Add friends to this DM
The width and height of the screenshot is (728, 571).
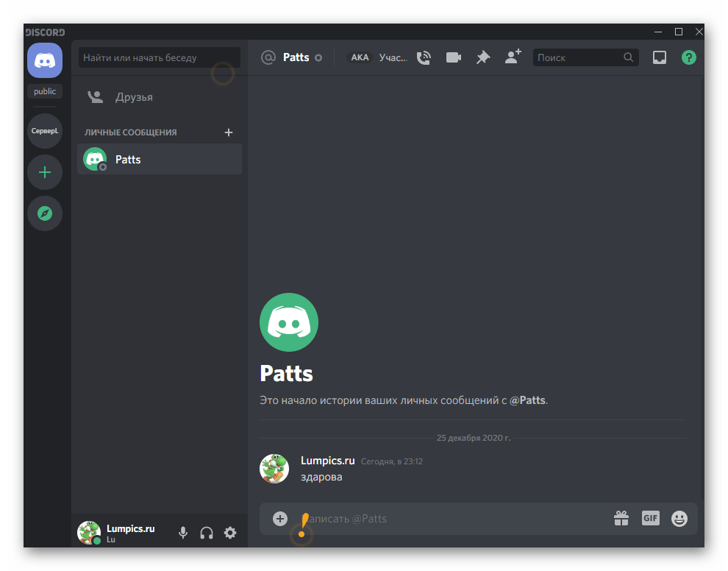tap(513, 57)
